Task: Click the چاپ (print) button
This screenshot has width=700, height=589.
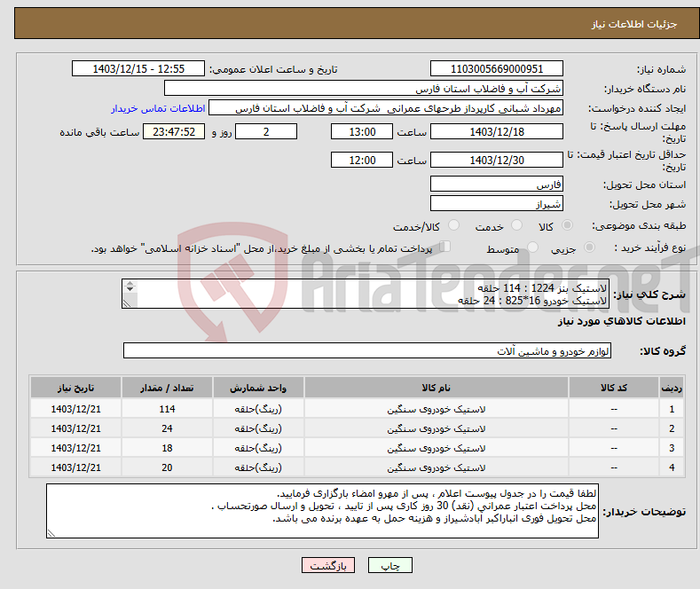Action: (x=389, y=565)
